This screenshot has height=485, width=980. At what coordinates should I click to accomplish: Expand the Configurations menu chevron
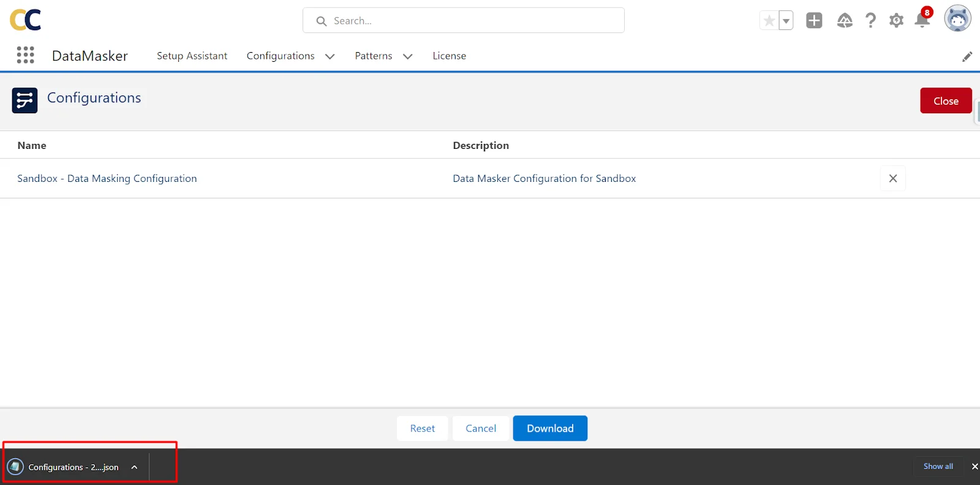pyautogui.click(x=330, y=56)
